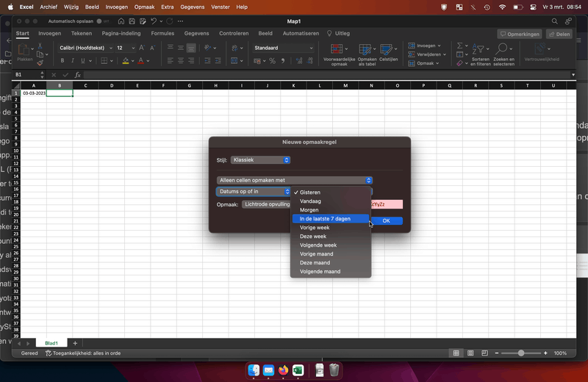Viewport: 588px width, 382px height.
Task: Open Firefox from the Dock
Action: (x=284, y=370)
